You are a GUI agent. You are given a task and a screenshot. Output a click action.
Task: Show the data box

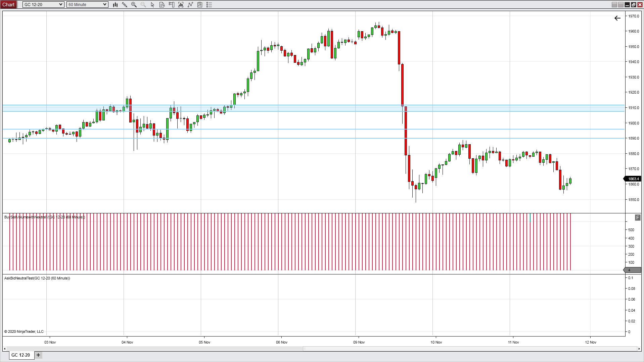162,5
